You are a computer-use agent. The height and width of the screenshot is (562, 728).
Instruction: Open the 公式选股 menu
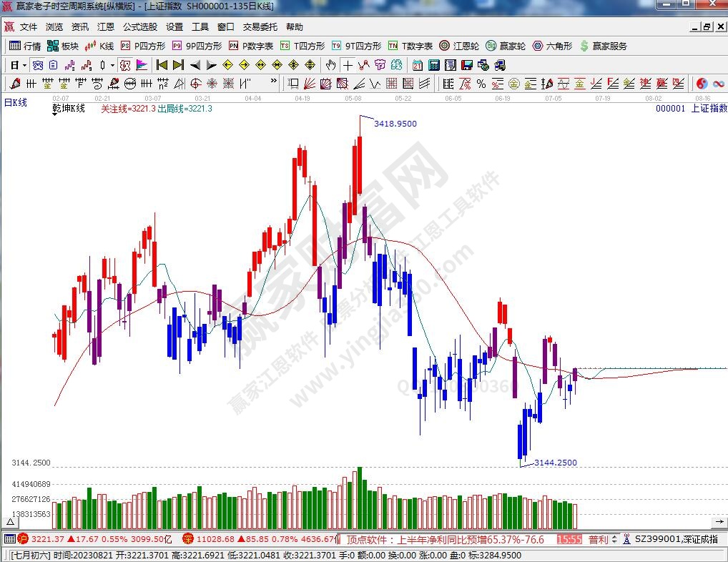139,27
